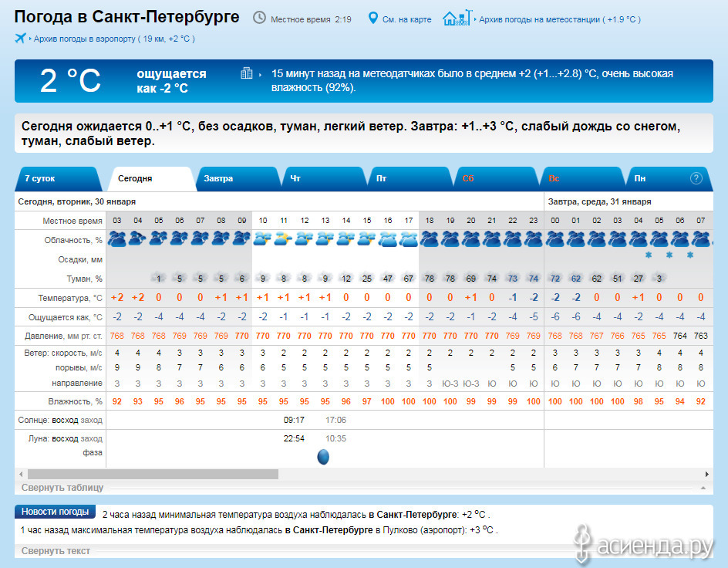Click the city buildings sensor icon
This screenshot has height=568, width=728.
(x=247, y=73)
